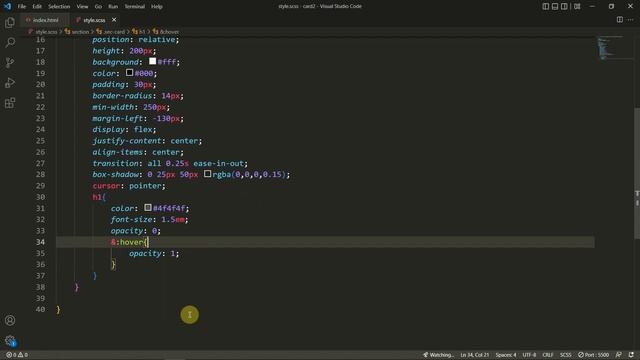Screen dimensions: 640x360
Task: Expand the .sec-card breadcrumb item
Action: [x=111, y=32]
